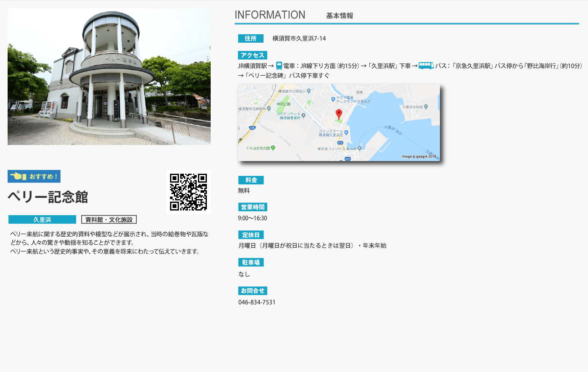The height and width of the screenshot is (372, 588).
Task: Click the くりはま花の国 map marker
Action: click(x=273, y=148)
